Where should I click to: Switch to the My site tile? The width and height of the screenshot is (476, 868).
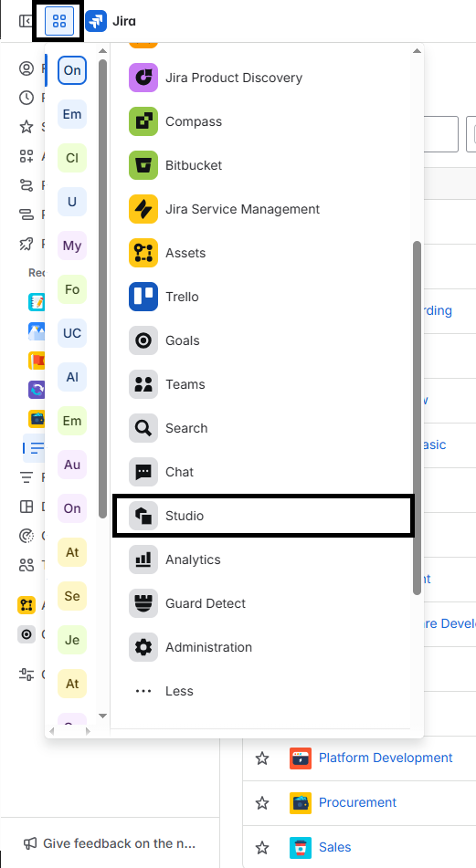click(72, 246)
